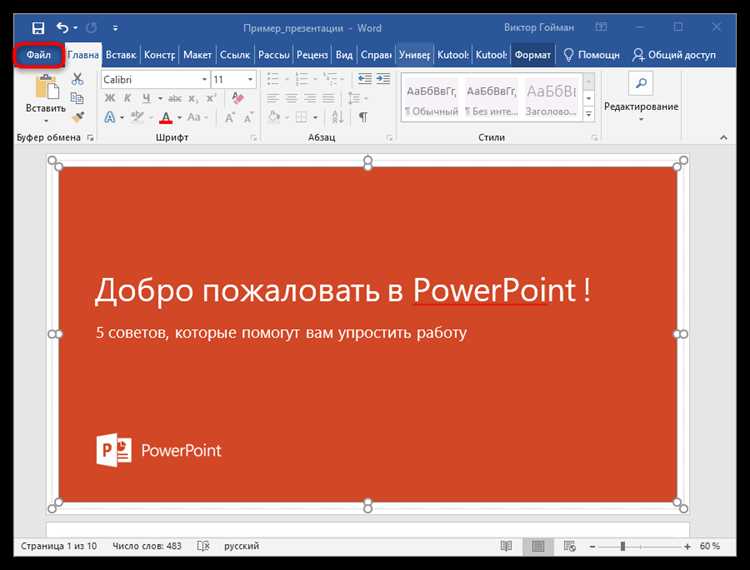The image size is (750, 570).
Task: Open Customize Quick Access Toolbar dropdown
Action: pos(115,28)
